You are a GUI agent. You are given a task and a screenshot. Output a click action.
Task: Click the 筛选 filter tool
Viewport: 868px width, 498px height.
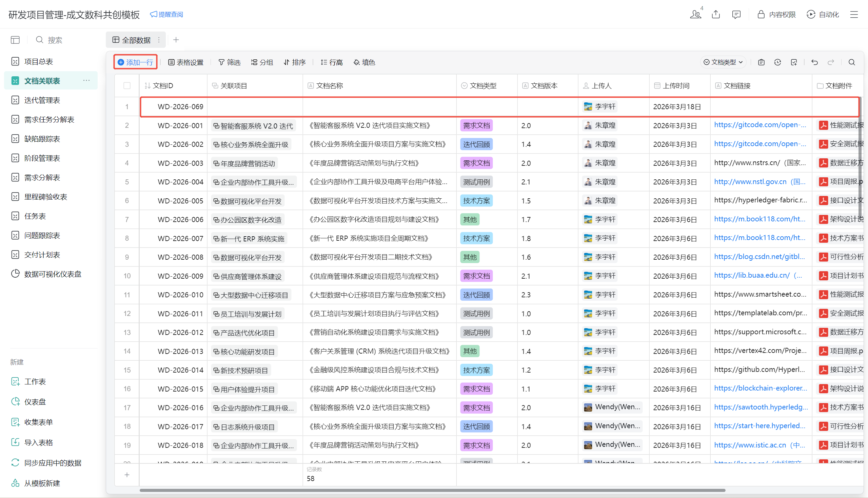tap(230, 62)
